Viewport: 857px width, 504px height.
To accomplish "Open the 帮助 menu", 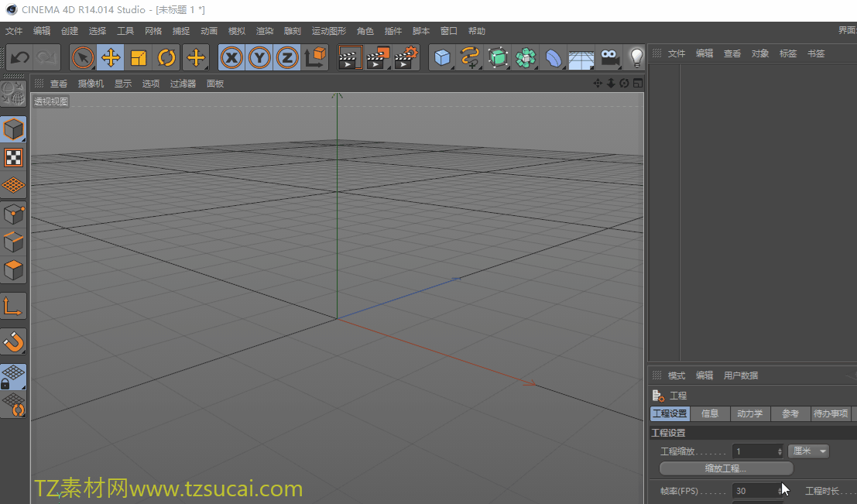I will tap(477, 31).
